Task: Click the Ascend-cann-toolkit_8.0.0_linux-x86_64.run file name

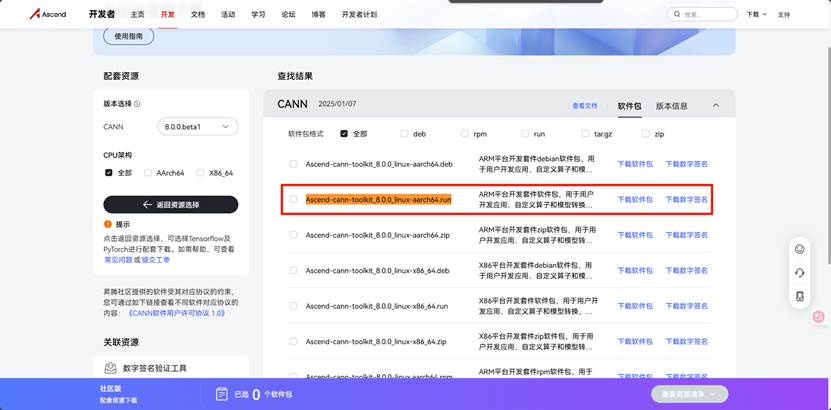Action: click(x=377, y=306)
